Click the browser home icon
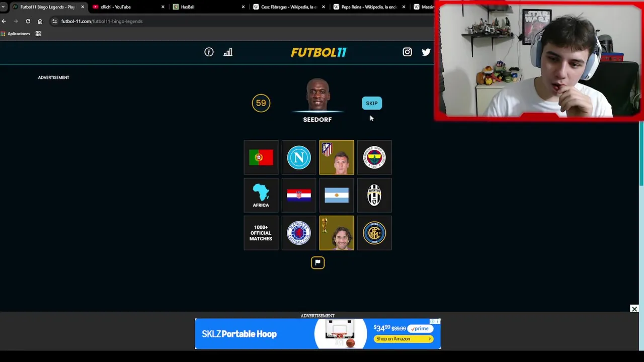The width and height of the screenshot is (644, 362). 40,21
